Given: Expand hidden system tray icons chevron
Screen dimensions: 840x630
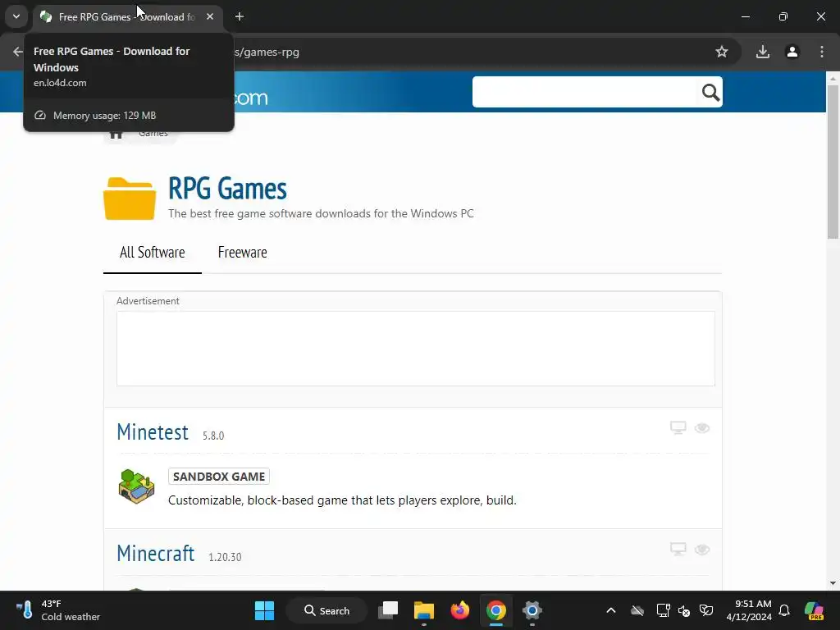Looking at the screenshot, I should (610, 610).
